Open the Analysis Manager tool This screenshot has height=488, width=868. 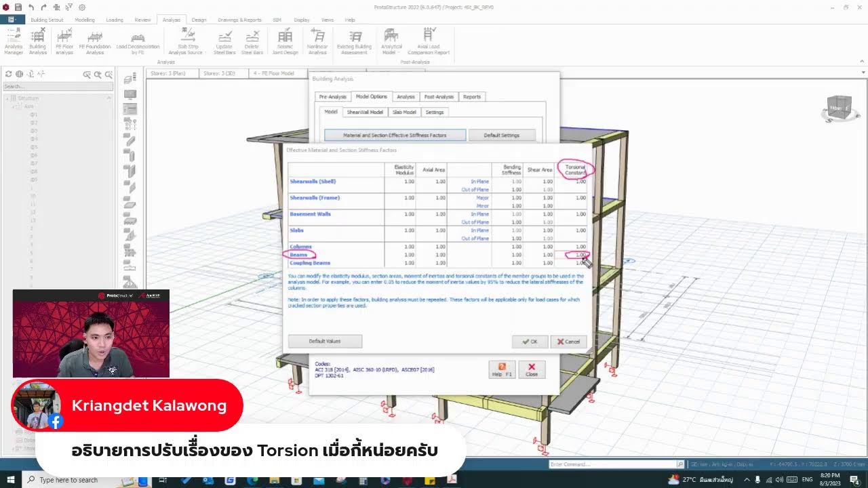point(14,41)
